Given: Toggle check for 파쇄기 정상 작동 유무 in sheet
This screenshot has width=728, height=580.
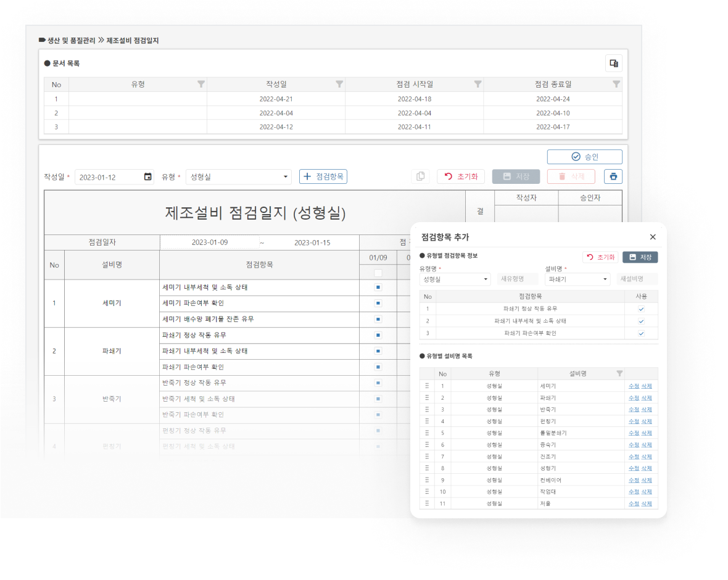Looking at the screenshot, I should click(378, 335).
